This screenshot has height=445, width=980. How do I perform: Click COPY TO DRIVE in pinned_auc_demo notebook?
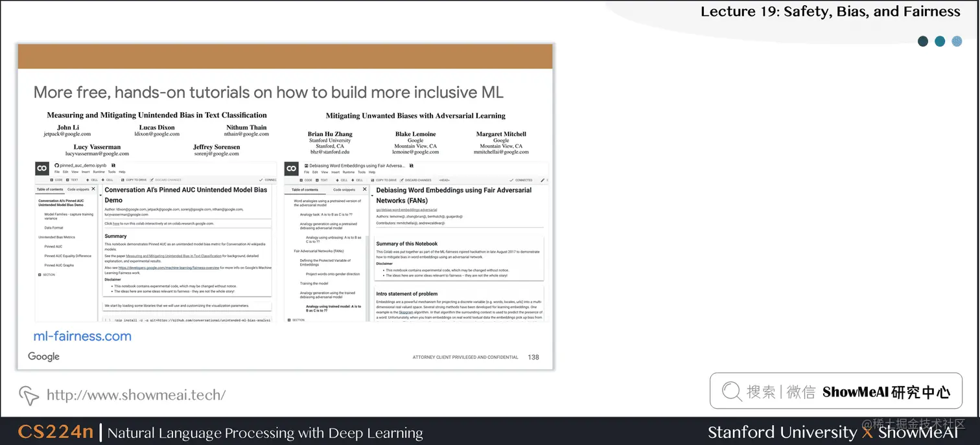[x=134, y=180]
